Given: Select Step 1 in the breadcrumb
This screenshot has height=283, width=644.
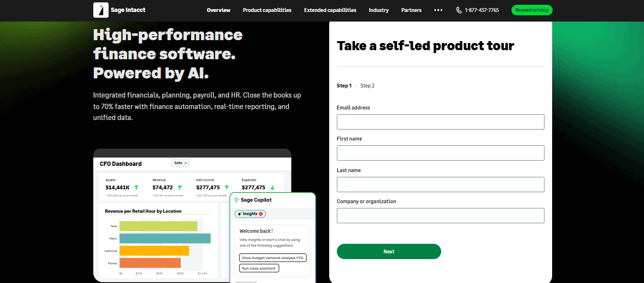Looking at the screenshot, I should click(344, 86).
